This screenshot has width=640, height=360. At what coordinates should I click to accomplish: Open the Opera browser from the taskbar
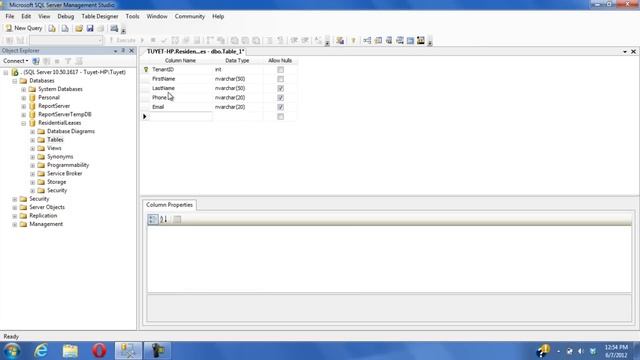click(x=99, y=351)
